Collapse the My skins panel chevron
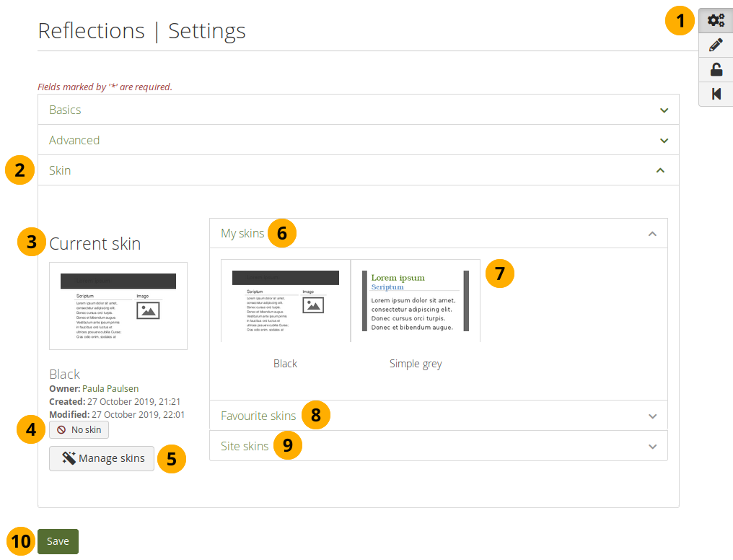 (x=652, y=234)
